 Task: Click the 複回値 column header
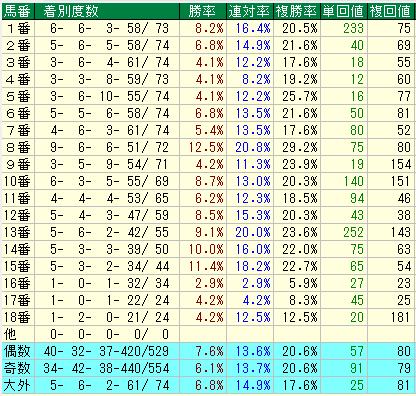[x=390, y=11]
